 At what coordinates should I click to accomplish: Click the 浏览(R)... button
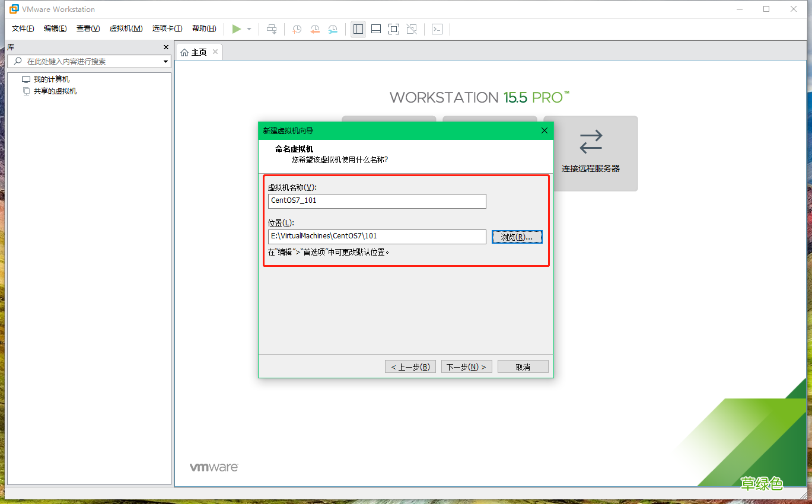tap(517, 237)
